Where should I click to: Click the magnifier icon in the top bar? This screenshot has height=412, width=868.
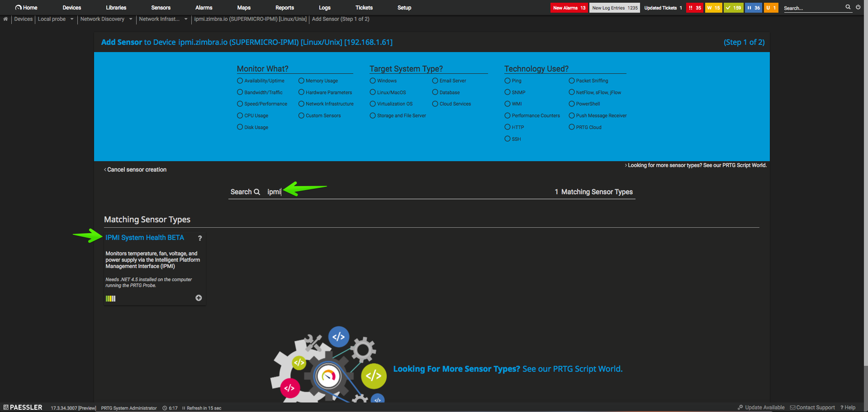pos(848,7)
